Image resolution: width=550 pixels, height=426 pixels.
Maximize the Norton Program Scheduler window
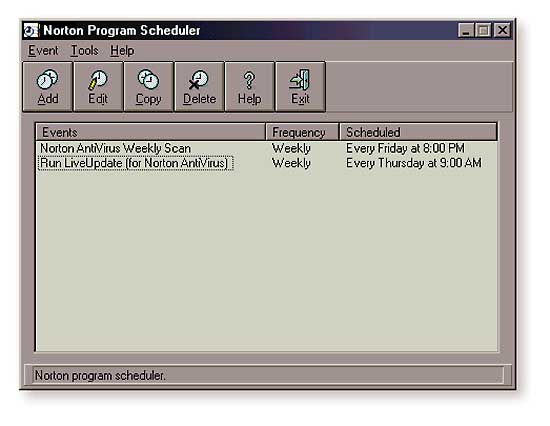point(483,31)
